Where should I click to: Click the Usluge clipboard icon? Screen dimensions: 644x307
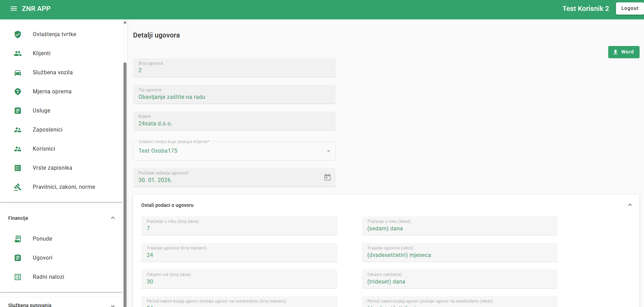18,110
